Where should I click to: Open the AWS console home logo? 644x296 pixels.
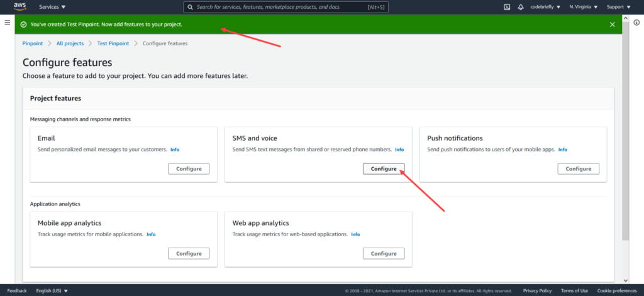point(19,6)
